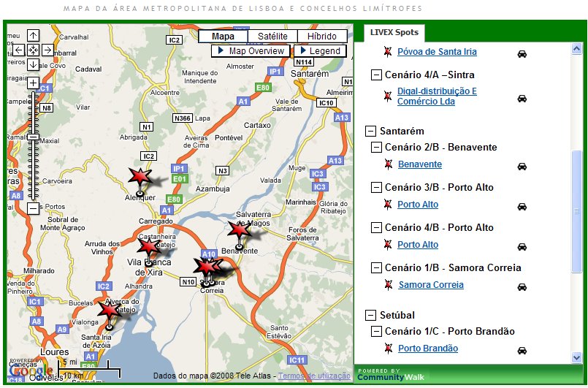Click the star icon beside Porto Brandão link
Screen dimensions: 588x388
(x=389, y=349)
